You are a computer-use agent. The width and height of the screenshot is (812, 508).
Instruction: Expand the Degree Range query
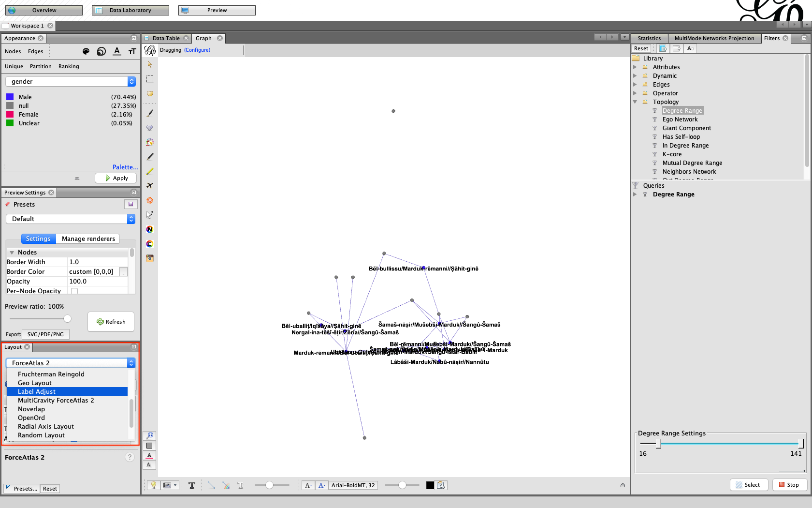pyautogui.click(x=635, y=194)
